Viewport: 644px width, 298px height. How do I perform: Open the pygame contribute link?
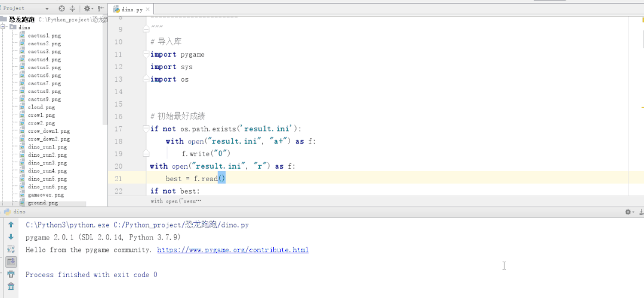click(x=233, y=250)
